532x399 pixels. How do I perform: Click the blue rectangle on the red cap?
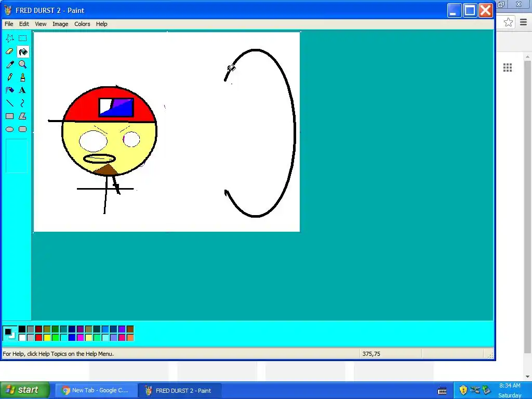coord(116,108)
